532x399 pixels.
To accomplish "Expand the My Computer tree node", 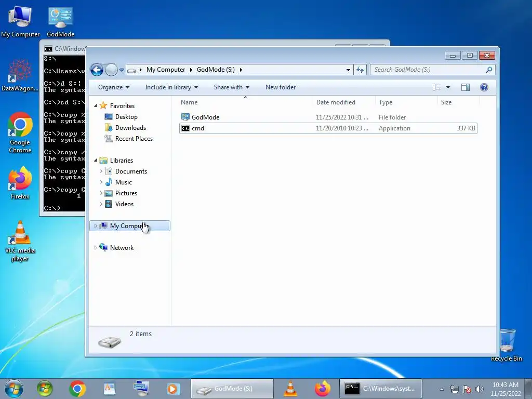I will (x=96, y=225).
